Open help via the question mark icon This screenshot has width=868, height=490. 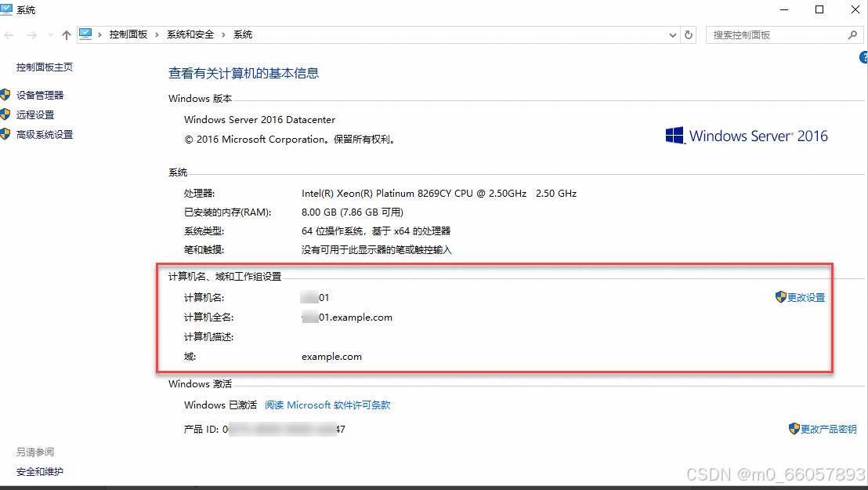[863, 57]
